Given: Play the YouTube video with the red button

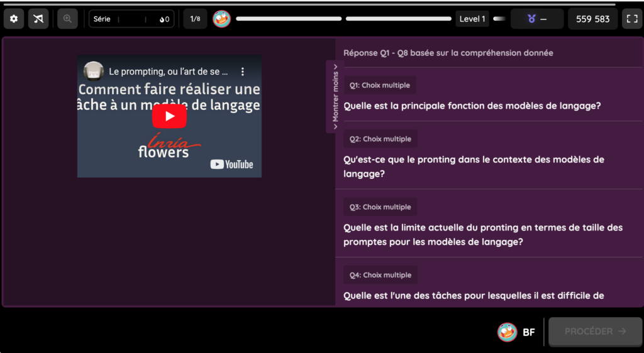Looking at the screenshot, I should tap(169, 116).
